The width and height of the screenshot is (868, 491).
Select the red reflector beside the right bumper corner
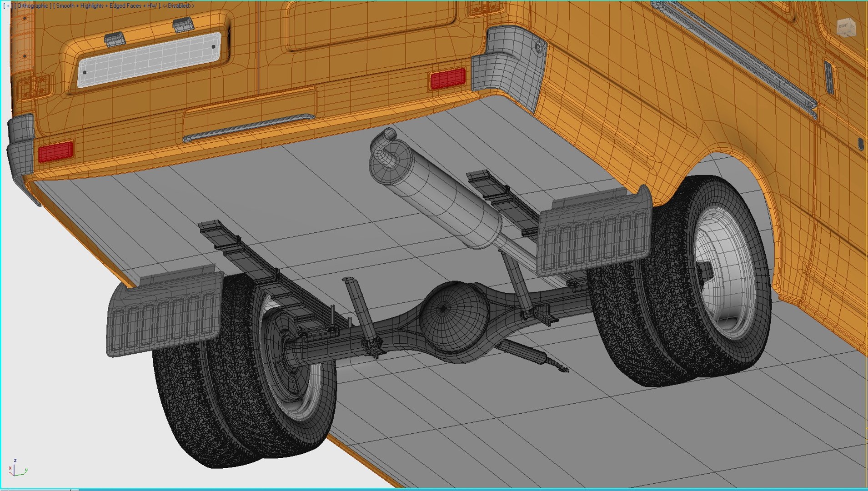(448, 79)
